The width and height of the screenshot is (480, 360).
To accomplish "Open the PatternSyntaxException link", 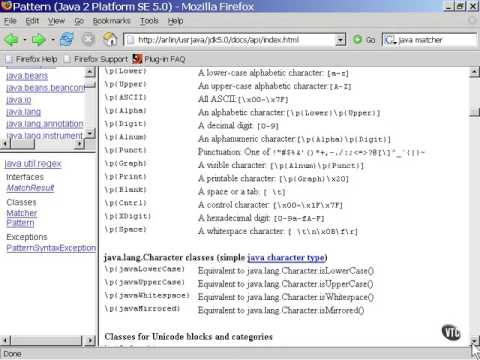I will point(51,248).
